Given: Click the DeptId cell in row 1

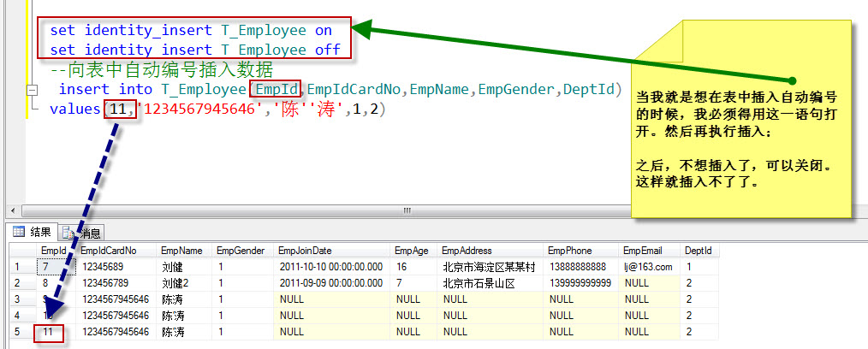Looking at the screenshot, I should [x=699, y=267].
